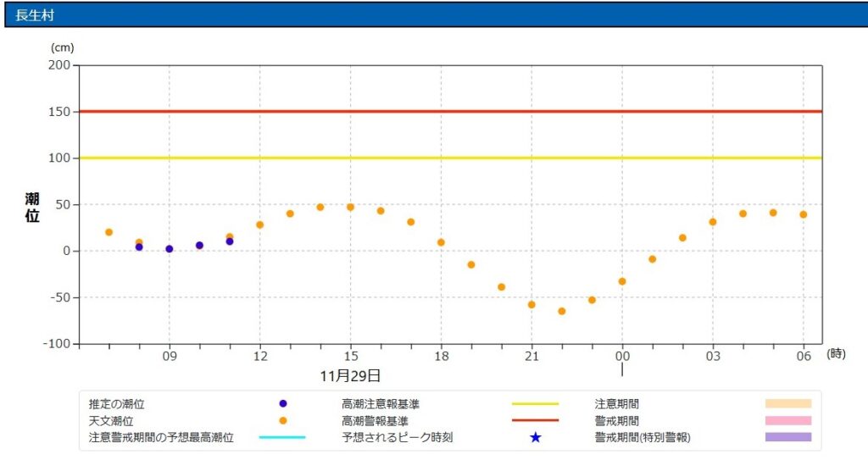Click the orange tide point at 12時

click(259, 224)
